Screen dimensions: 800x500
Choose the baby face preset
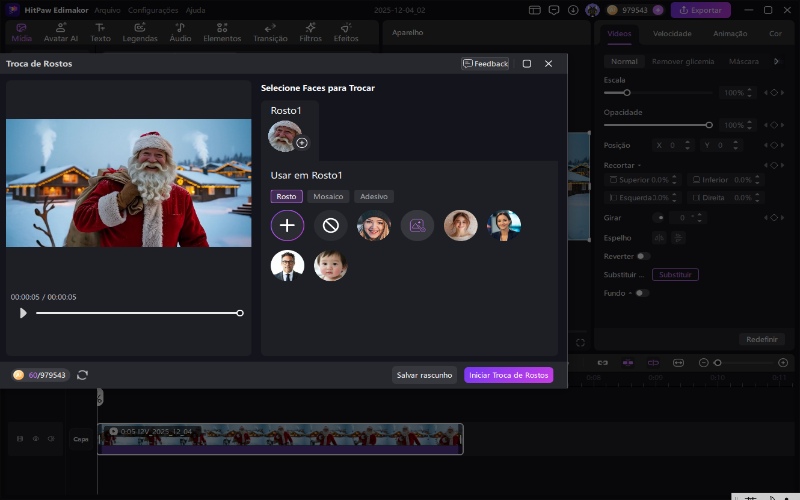click(x=331, y=265)
